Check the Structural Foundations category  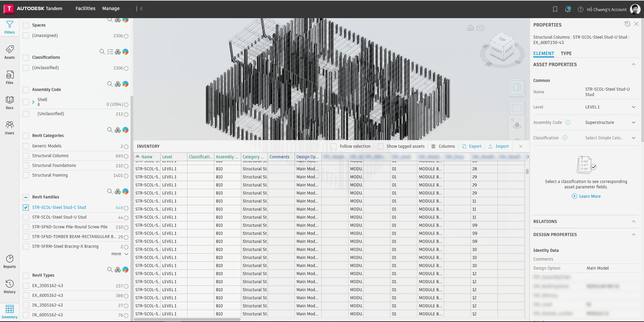26,166
